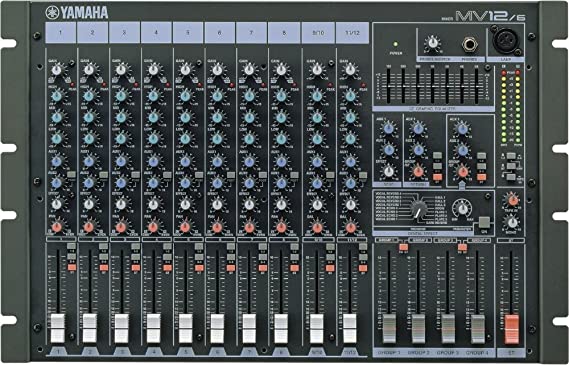The image size is (569, 365).
Task: Toggle channel 11/12 orange ST assign button
Action: click(363, 268)
